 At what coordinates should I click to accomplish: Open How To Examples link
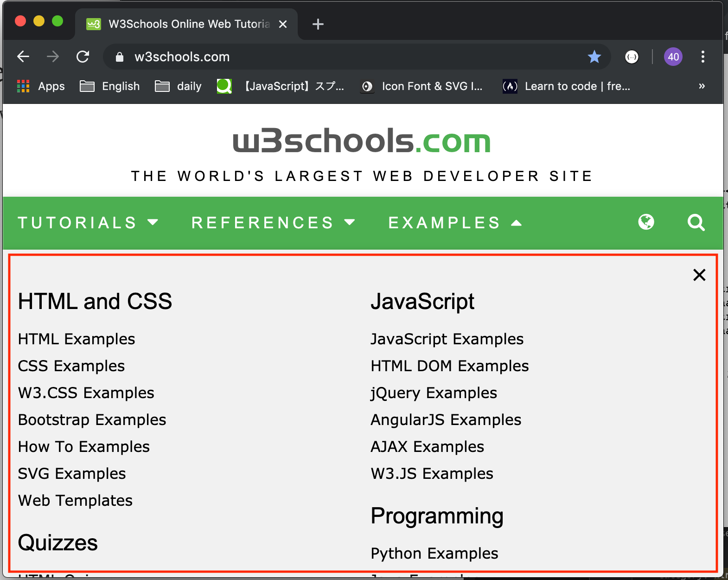84,447
